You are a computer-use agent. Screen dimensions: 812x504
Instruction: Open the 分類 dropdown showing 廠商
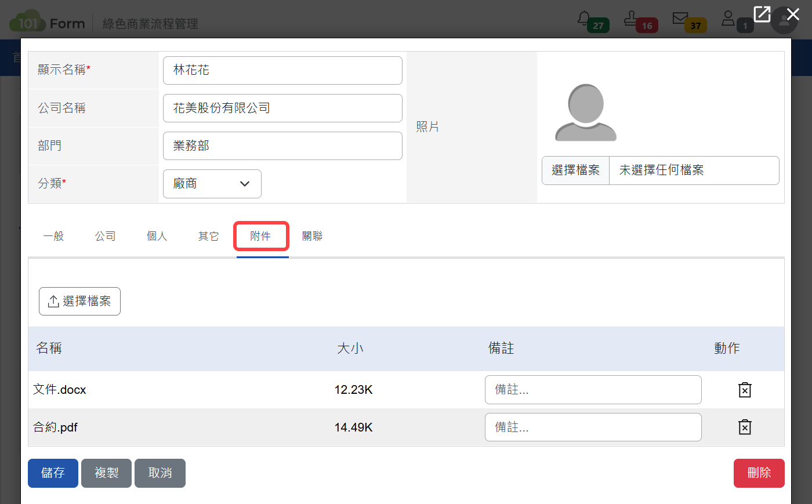coord(212,184)
